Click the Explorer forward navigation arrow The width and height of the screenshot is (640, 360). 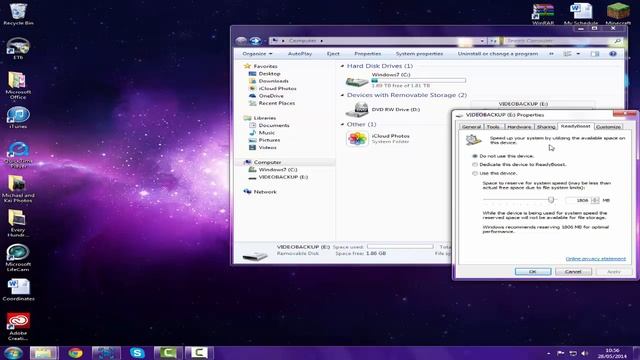(x=255, y=40)
